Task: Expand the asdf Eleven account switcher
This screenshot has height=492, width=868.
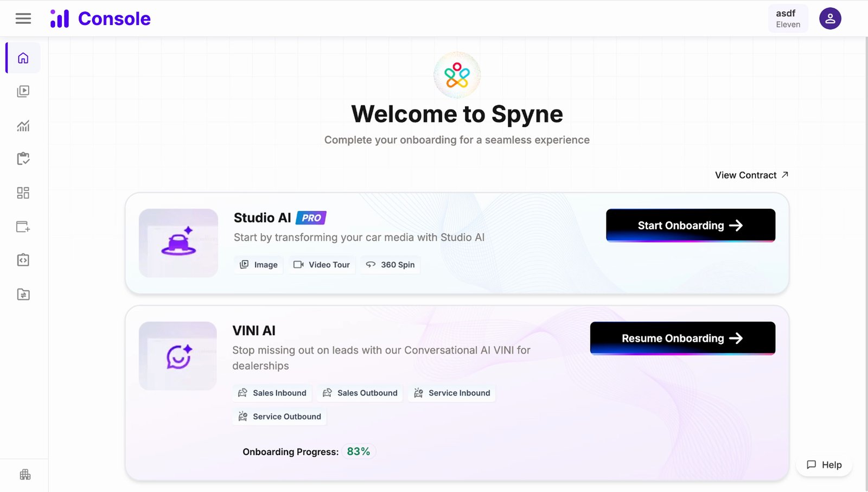Action: (x=788, y=18)
